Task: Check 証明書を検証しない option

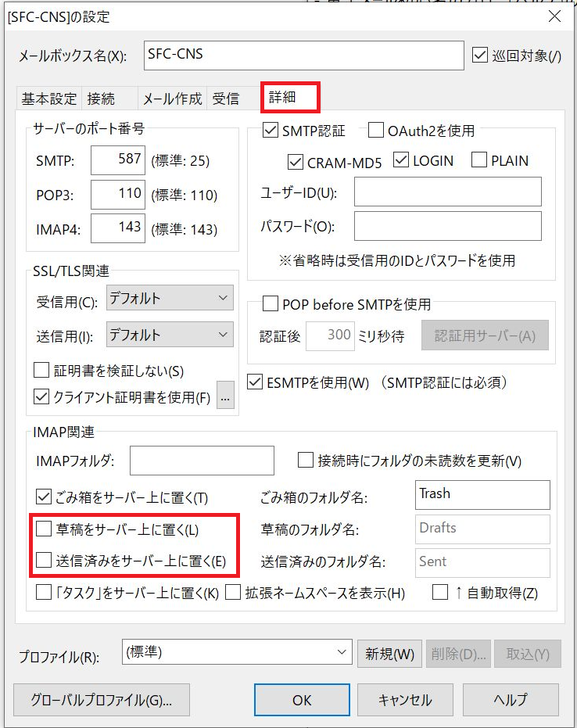Action: point(42,371)
